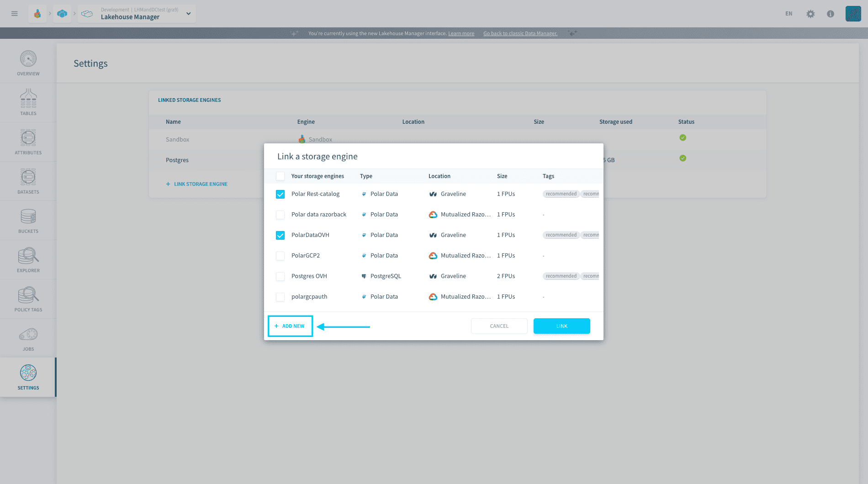Image resolution: width=868 pixels, height=484 pixels.
Task: Select the Polar data razorback name
Action: click(319, 215)
